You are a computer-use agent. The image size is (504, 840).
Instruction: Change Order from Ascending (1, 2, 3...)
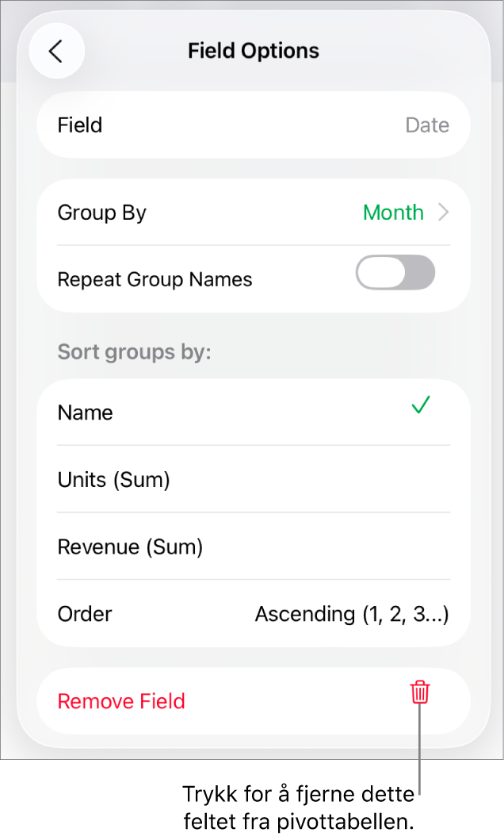(352, 614)
